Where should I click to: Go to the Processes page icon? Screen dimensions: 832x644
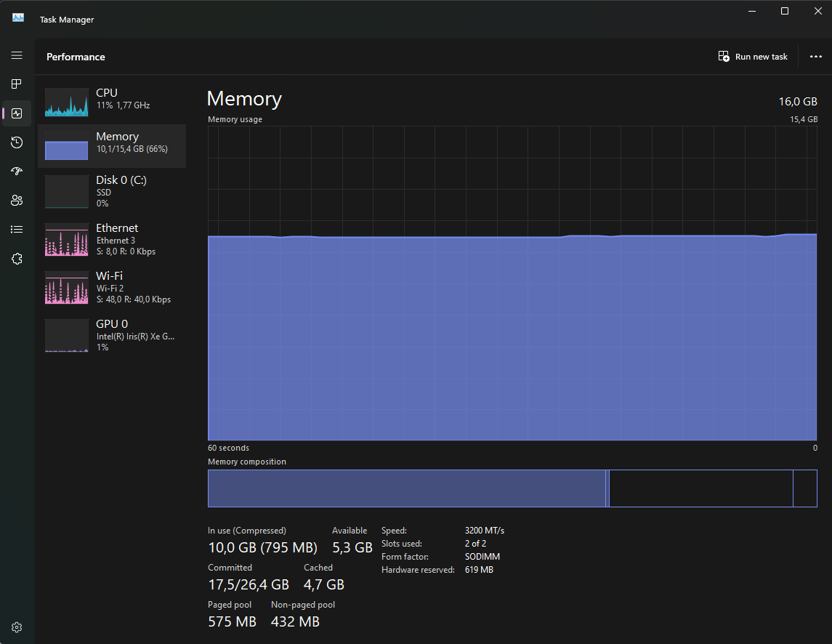[17, 84]
